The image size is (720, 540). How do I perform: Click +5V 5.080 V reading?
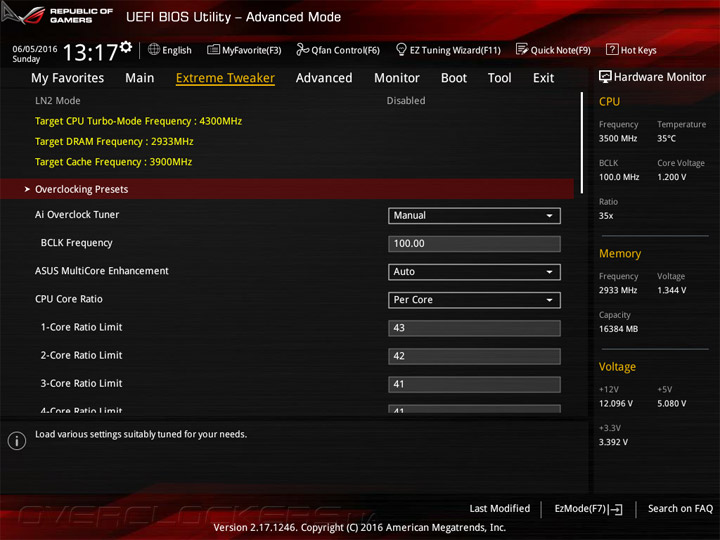[671, 403]
